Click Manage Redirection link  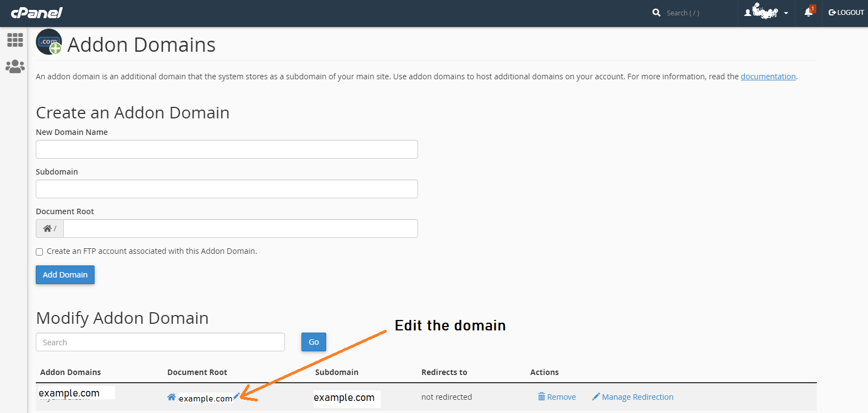[x=637, y=397]
